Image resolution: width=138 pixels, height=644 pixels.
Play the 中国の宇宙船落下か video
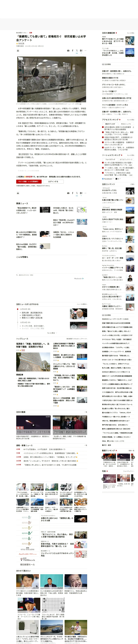click(33, 425)
